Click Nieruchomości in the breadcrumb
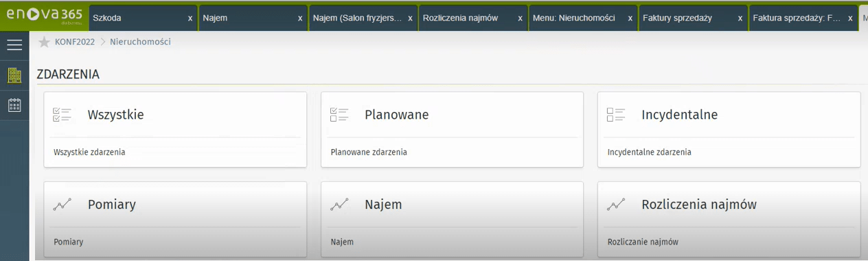 (x=140, y=42)
